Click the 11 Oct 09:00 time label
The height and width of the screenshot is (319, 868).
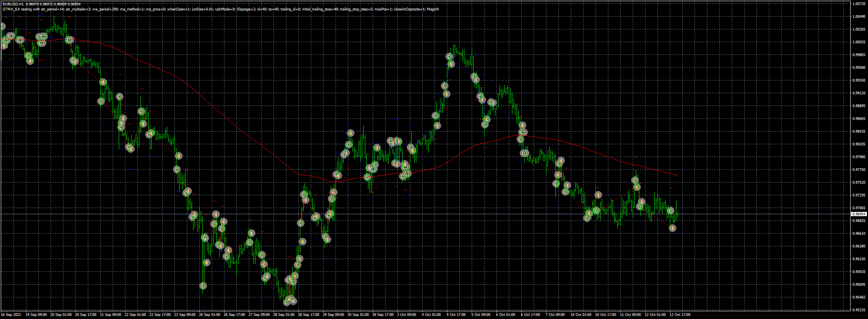tap(630, 315)
